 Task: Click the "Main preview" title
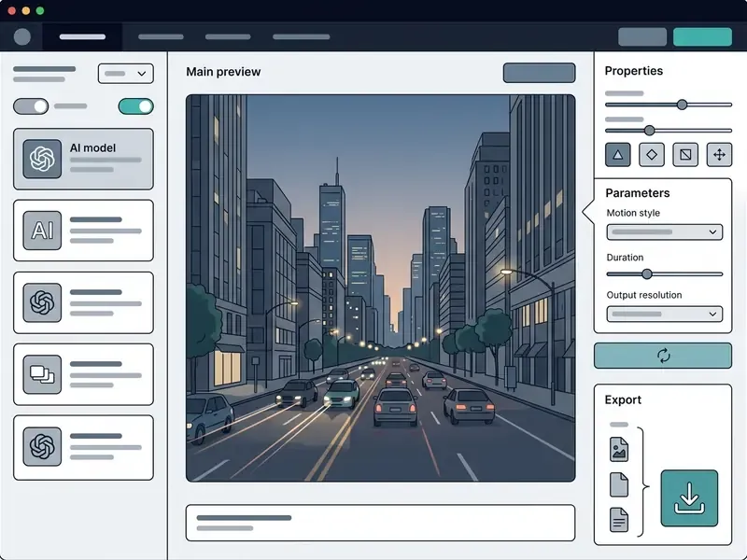[x=223, y=72]
